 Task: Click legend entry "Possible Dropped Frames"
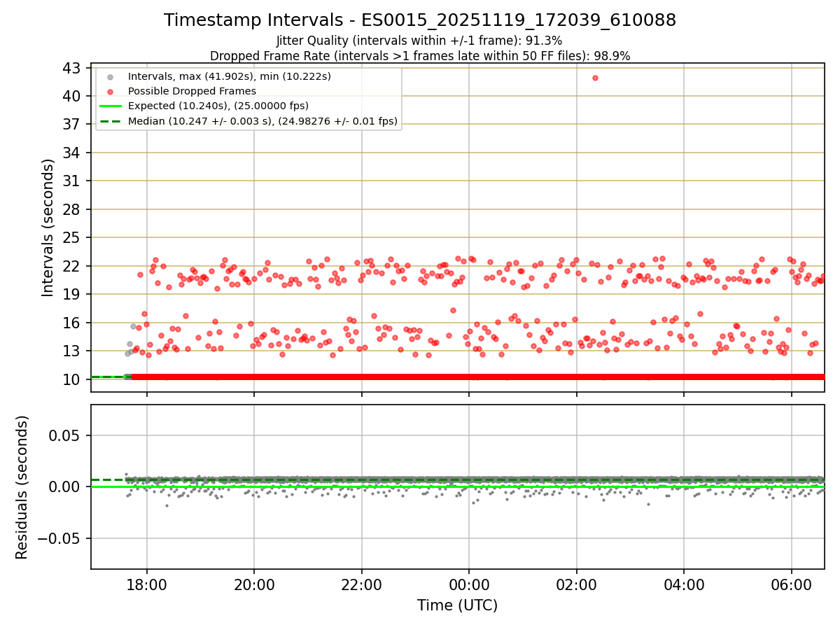click(x=192, y=91)
